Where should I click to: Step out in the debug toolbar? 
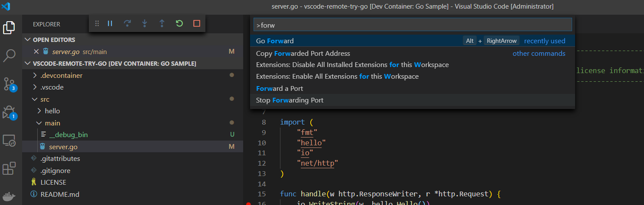click(162, 23)
